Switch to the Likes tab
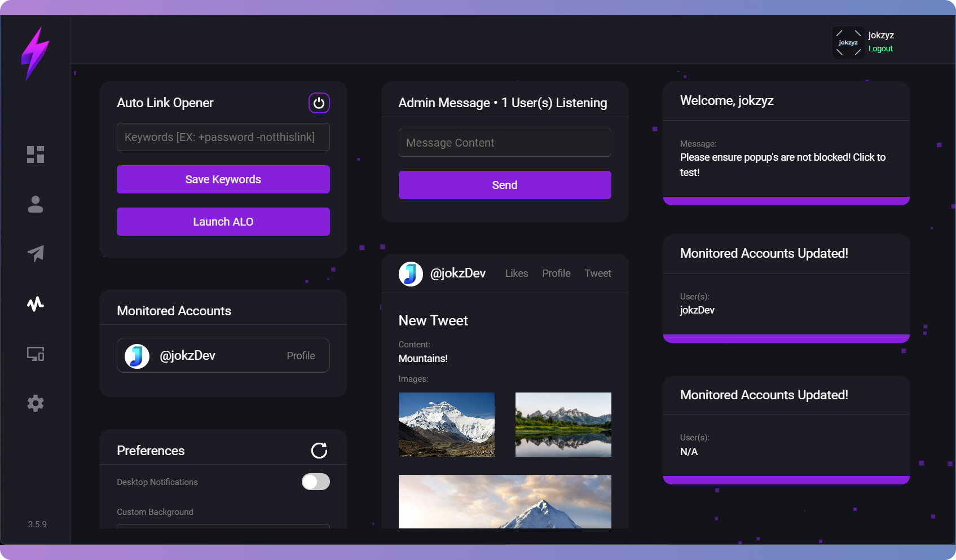 (516, 274)
